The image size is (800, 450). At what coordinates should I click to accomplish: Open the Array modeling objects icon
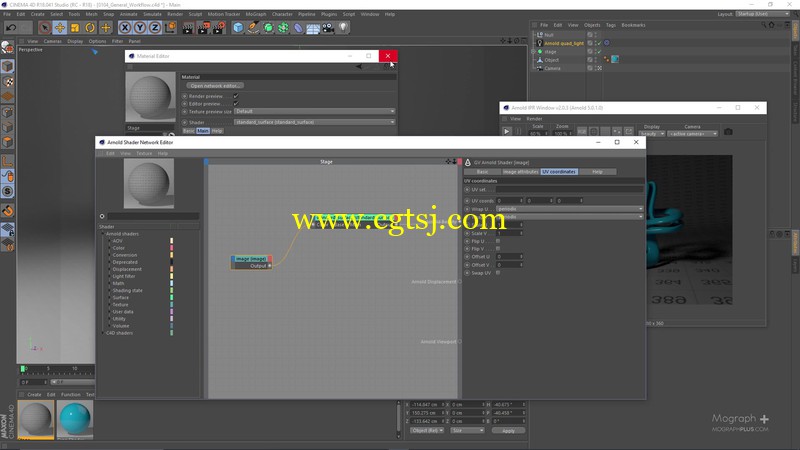point(283,28)
